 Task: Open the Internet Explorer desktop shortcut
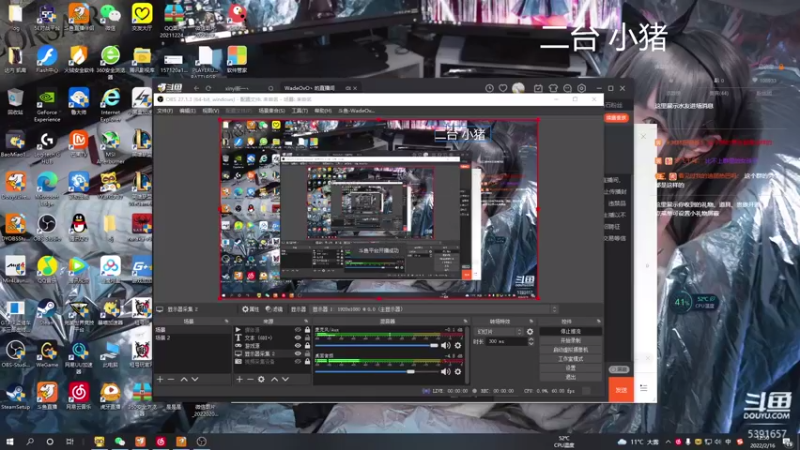click(110, 105)
